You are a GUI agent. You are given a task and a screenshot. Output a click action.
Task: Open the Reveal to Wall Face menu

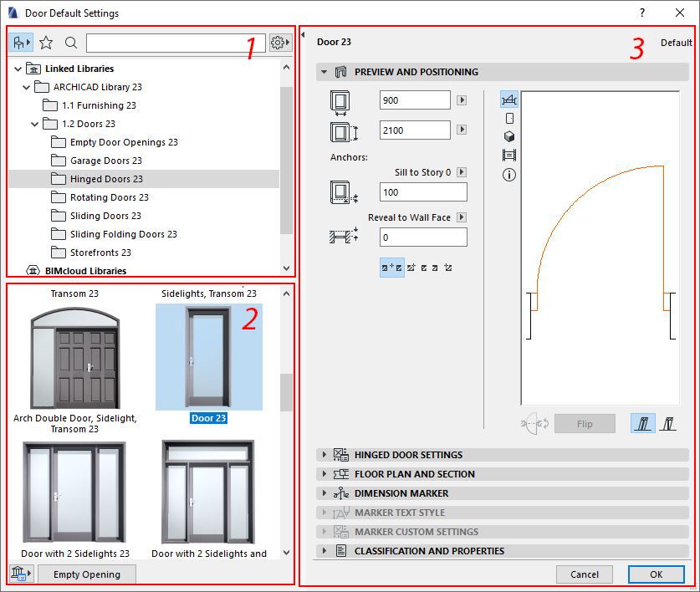(x=462, y=217)
